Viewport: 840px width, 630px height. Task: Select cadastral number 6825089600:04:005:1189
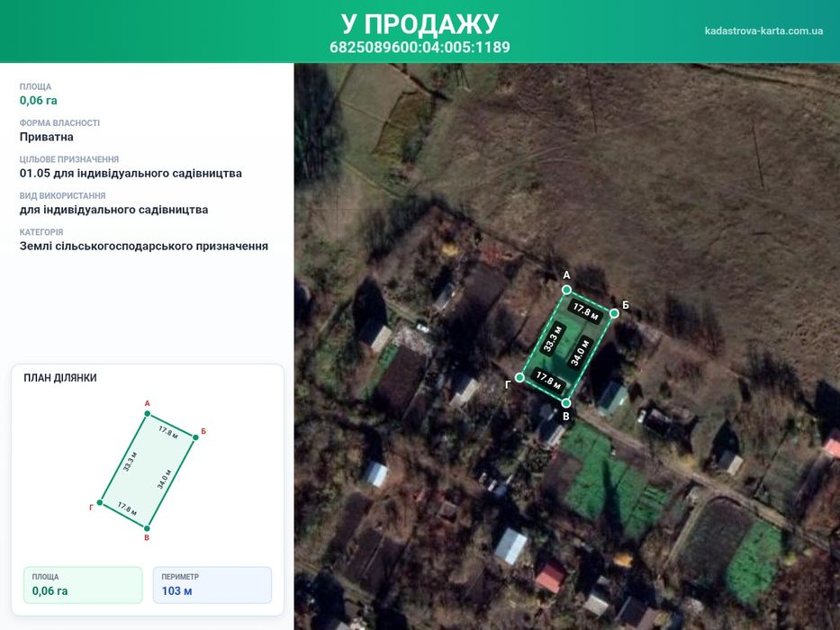tap(420, 47)
